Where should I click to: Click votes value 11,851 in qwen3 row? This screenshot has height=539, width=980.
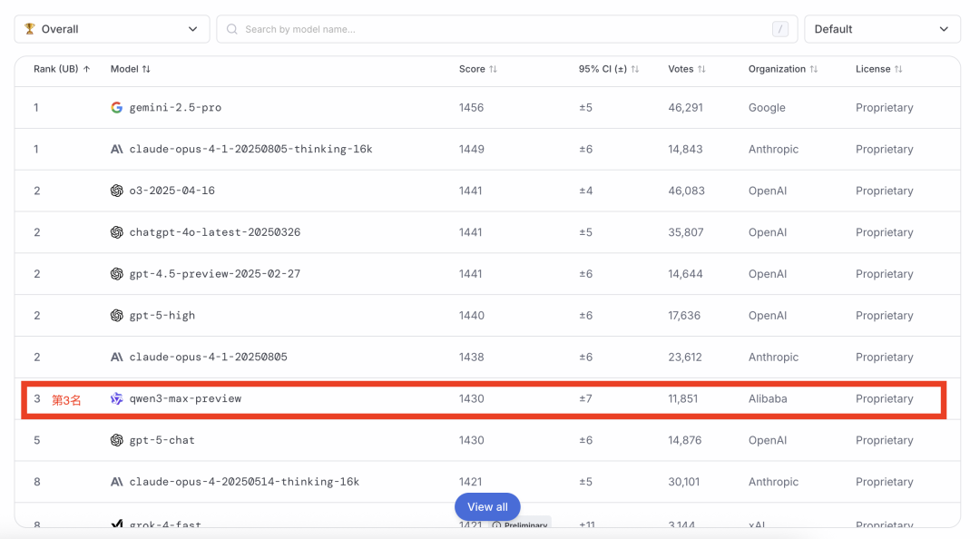(x=683, y=398)
